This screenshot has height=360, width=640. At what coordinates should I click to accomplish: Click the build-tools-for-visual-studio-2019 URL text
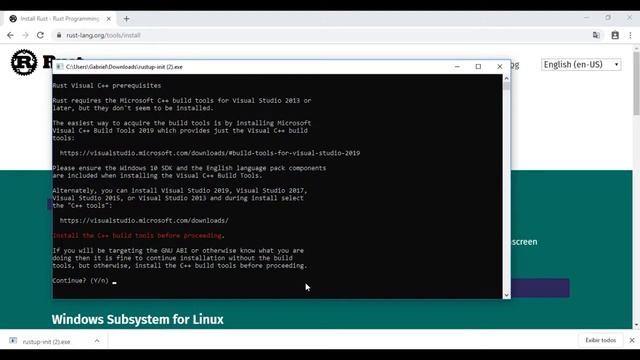pos(210,153)
